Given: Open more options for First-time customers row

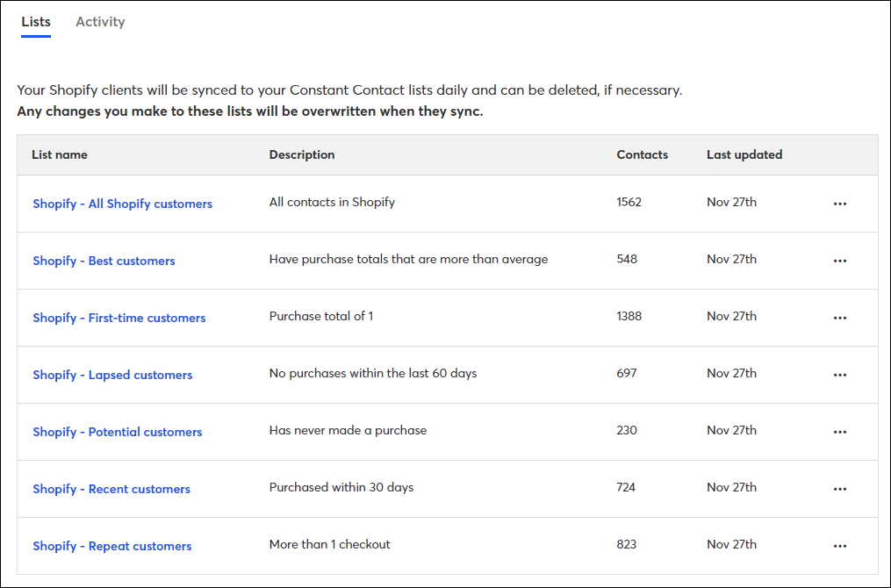Looking at the screenshot, I should pyautogui.click(x=840, y=318).
